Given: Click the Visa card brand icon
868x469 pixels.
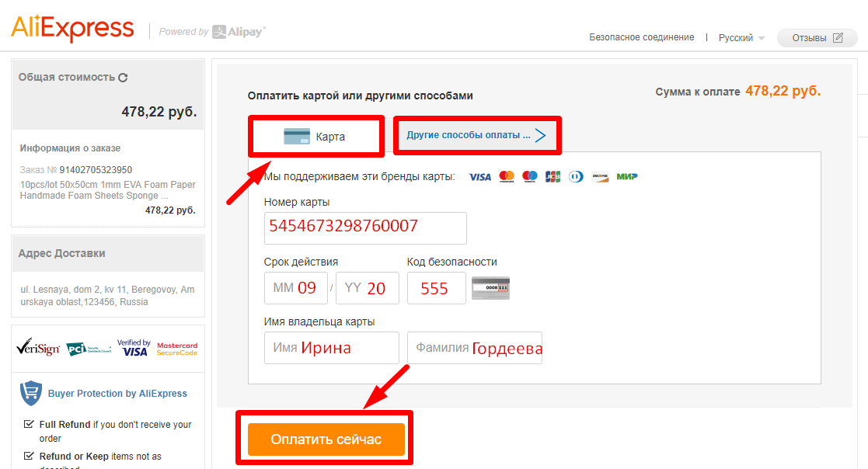Looking at the screenshot, I should click(480, 177).
